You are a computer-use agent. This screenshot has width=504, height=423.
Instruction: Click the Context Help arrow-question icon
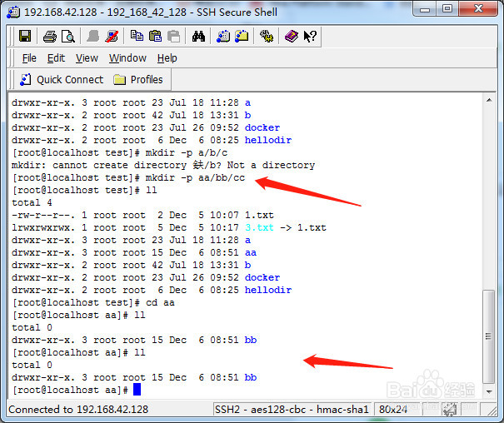pos(310,37)
